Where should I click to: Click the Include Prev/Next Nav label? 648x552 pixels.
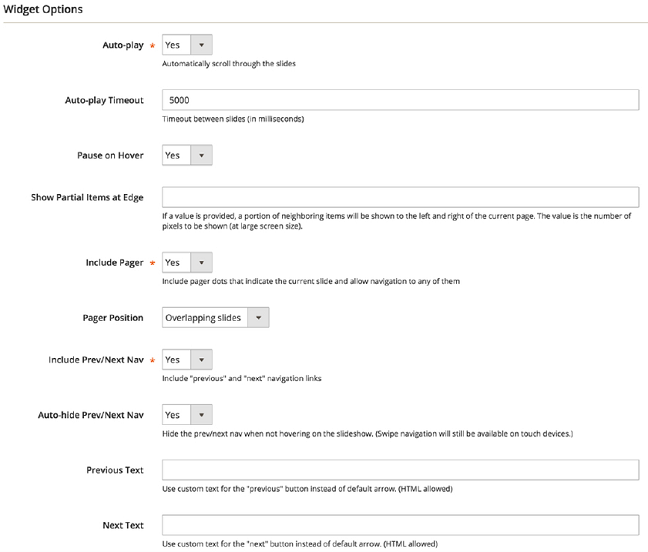pyautogui.click(x=96, y=360)
